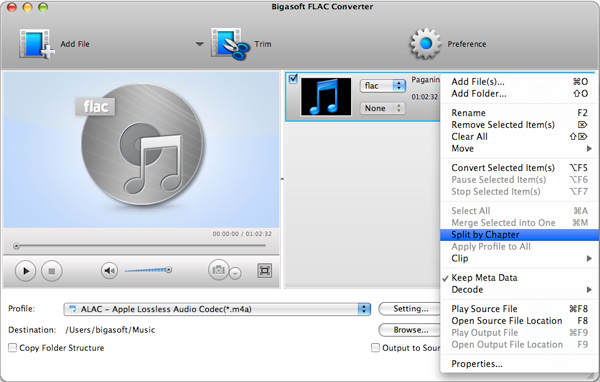Click the Stop playback button
The height and width of the screenshot is (382, 600).
52,271
